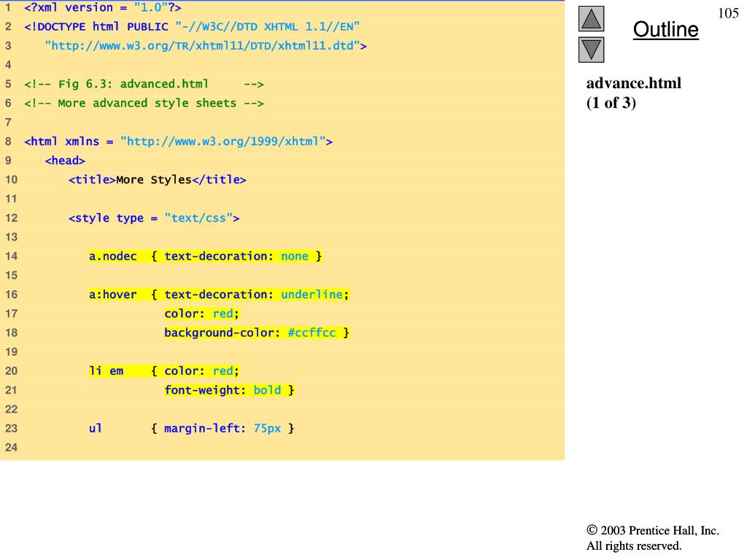Image resolution: width=747 pixels, height=560 pixels.
Task: Select the "font-weight: bold" declaration
Action: point(222,391)
